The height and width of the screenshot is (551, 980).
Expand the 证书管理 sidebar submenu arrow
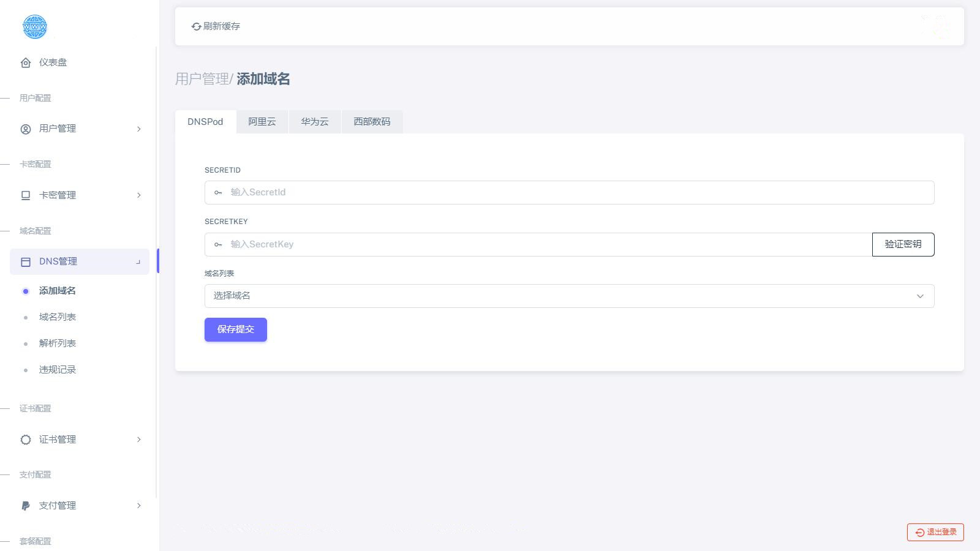coord(139,440)
